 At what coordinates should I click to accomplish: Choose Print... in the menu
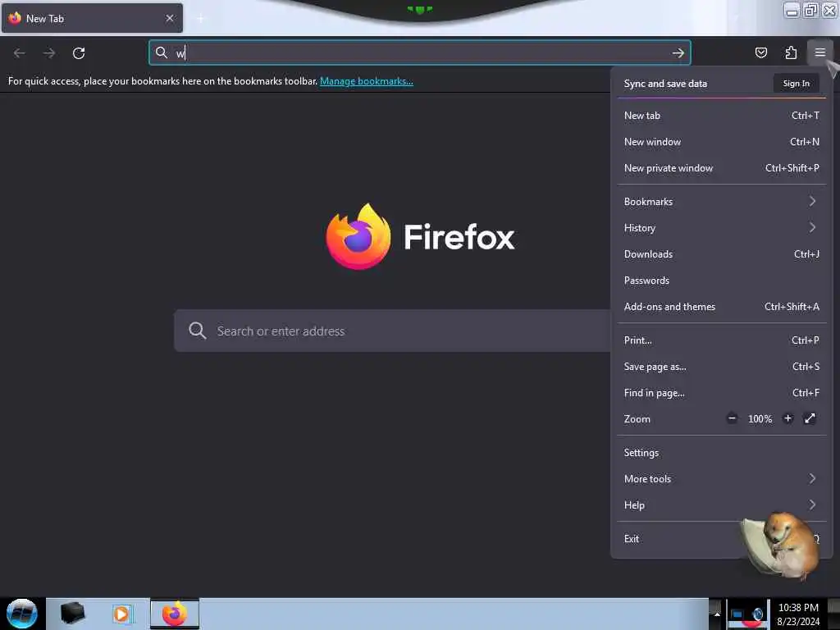[722, 340]
